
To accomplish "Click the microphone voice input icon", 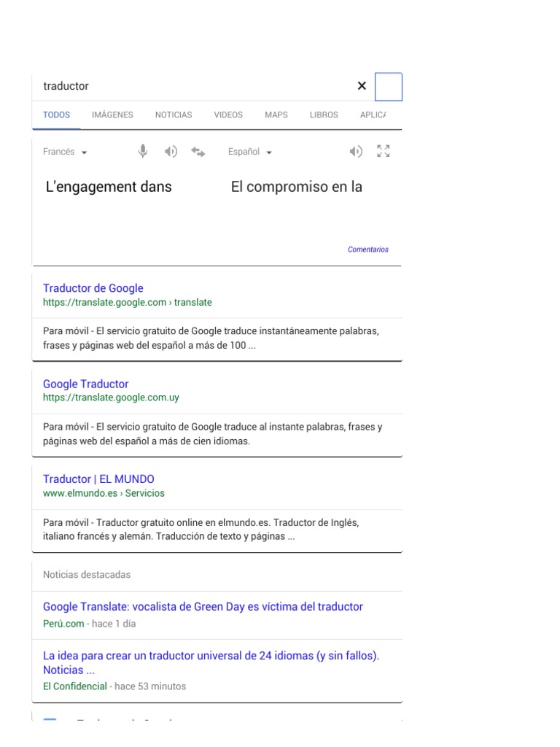I will [x=142, y=152].
